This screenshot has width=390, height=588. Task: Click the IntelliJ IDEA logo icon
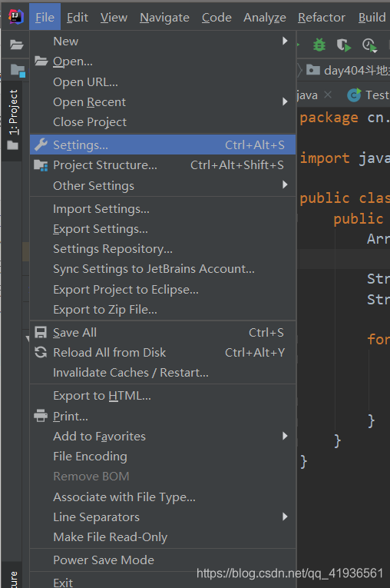pos(15,16)
